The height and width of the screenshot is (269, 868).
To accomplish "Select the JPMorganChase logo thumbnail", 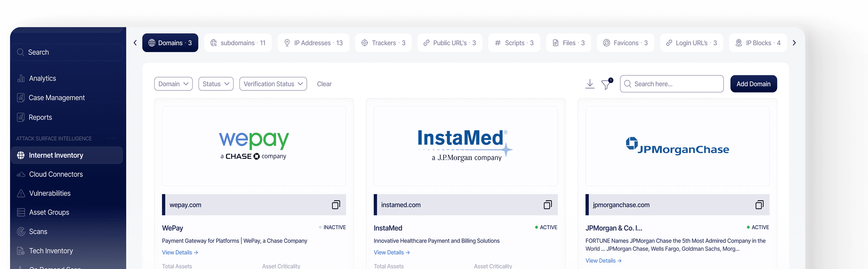I will [677, 146].
